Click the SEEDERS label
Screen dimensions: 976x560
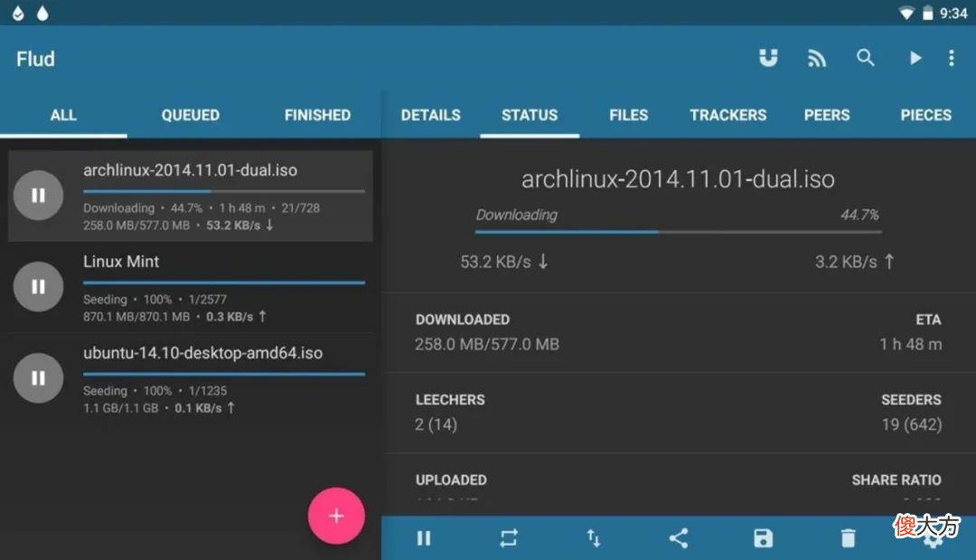tap(911, 400)
